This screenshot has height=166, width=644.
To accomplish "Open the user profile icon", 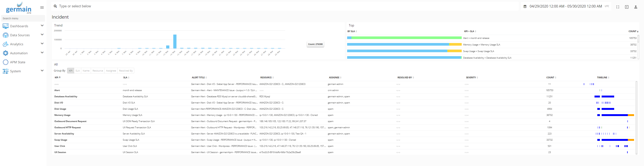I will 636,7.
